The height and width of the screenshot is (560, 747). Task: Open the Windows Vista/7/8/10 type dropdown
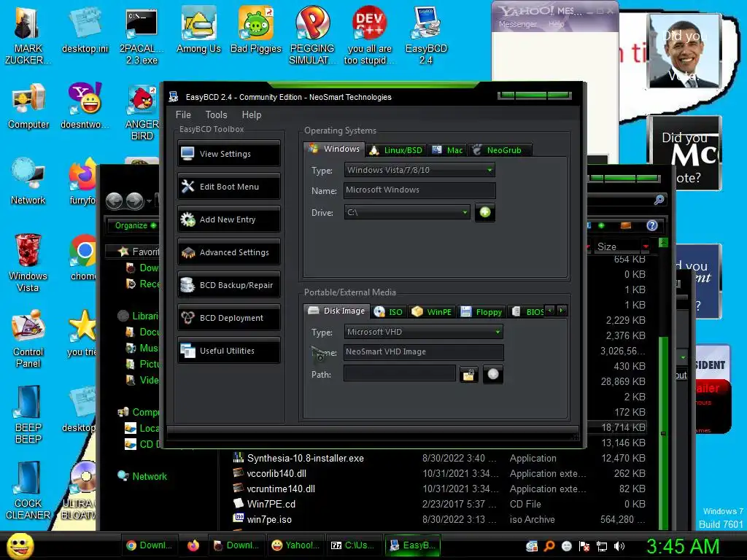[419, 170]
